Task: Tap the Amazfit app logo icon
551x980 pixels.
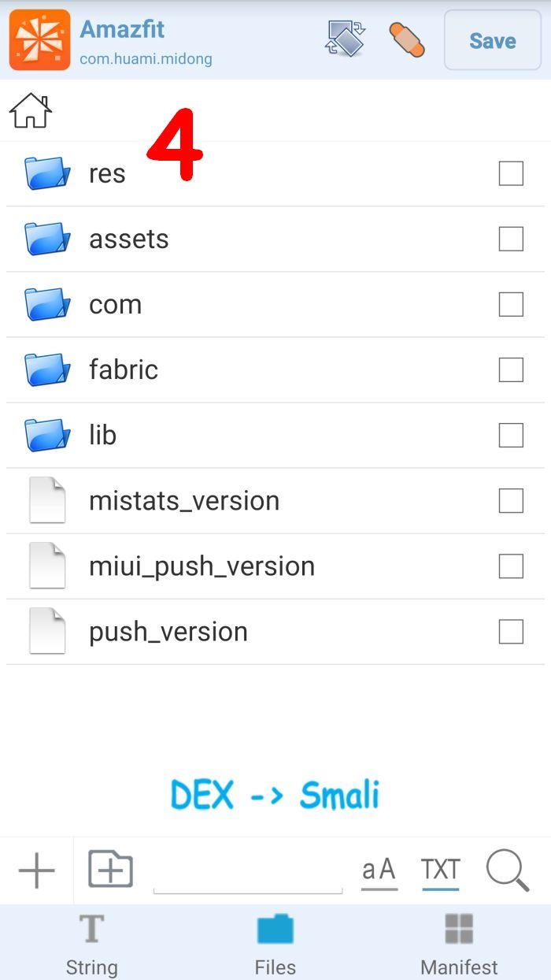Action: (39, 40)
